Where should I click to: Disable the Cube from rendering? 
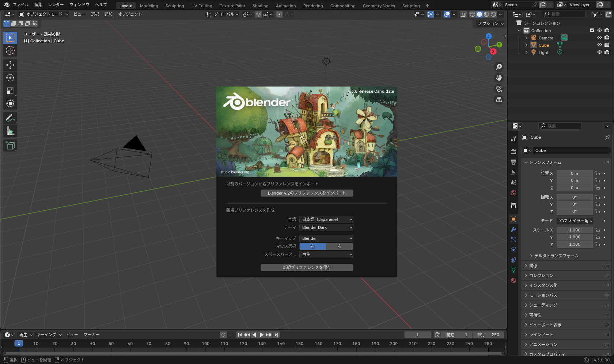tap(607, 45)
